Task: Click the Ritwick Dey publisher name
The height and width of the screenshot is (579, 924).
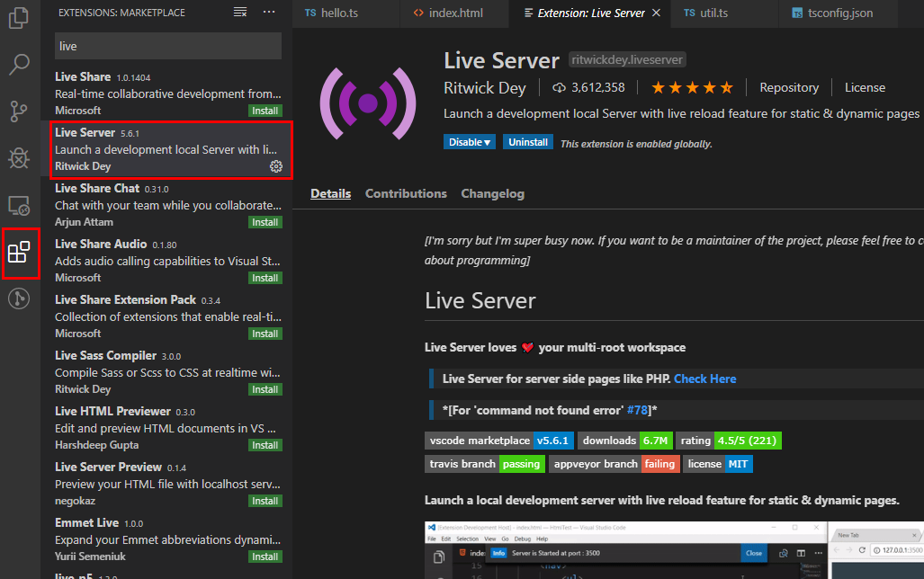Action: click(484, 88)
